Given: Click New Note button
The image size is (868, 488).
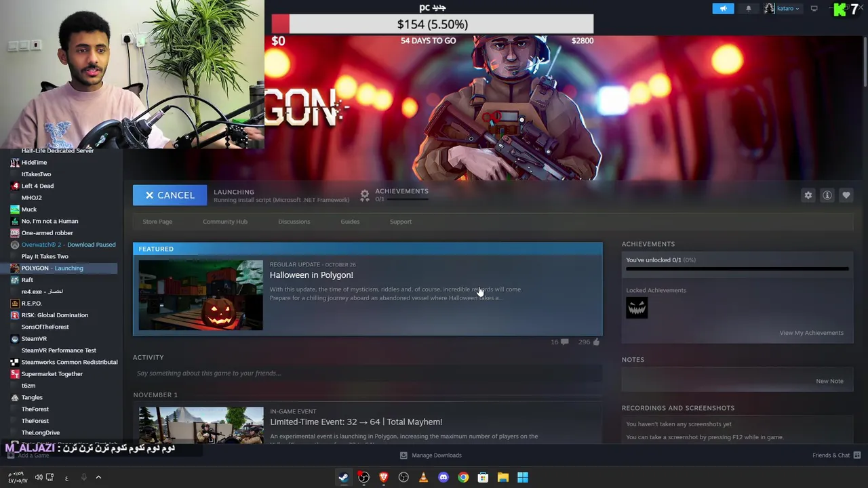Looking at the screenshot, I should [829, 381].
